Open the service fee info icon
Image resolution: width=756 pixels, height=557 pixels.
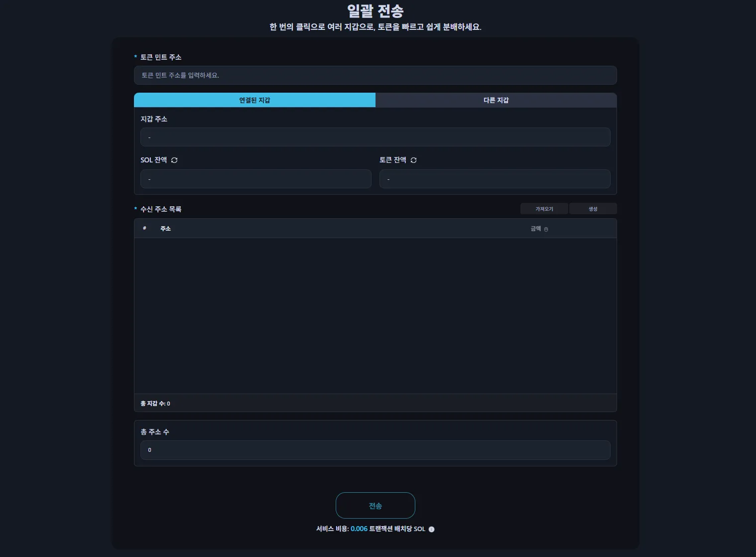click(431, 529)
